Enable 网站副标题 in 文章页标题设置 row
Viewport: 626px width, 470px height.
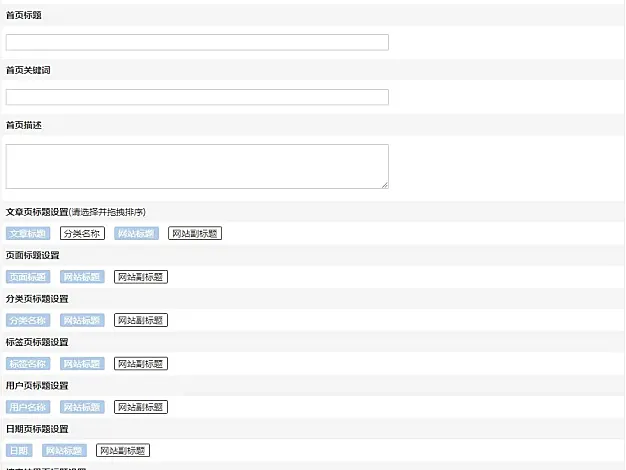[194, 233]
